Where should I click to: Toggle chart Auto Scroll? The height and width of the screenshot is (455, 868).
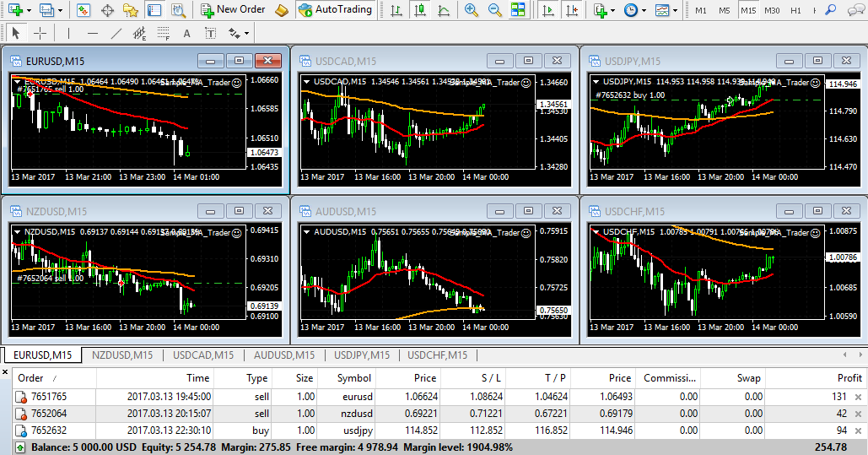(548, 10)
